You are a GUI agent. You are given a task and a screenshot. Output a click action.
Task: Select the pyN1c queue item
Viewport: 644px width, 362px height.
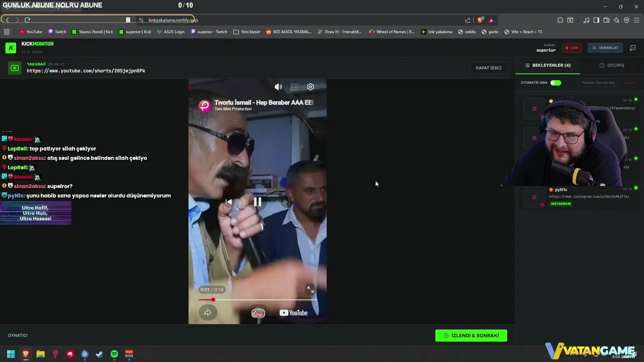(x=579, y=197)
